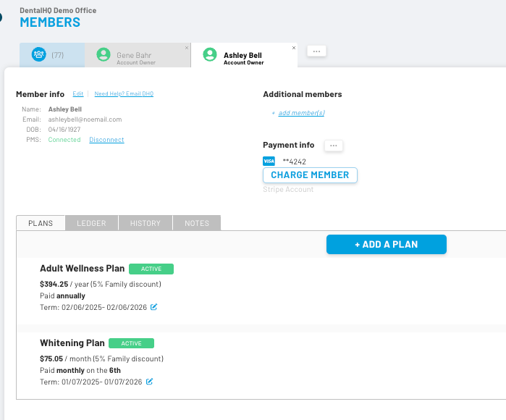Select the Plans tab

click(x=41, y=223)
